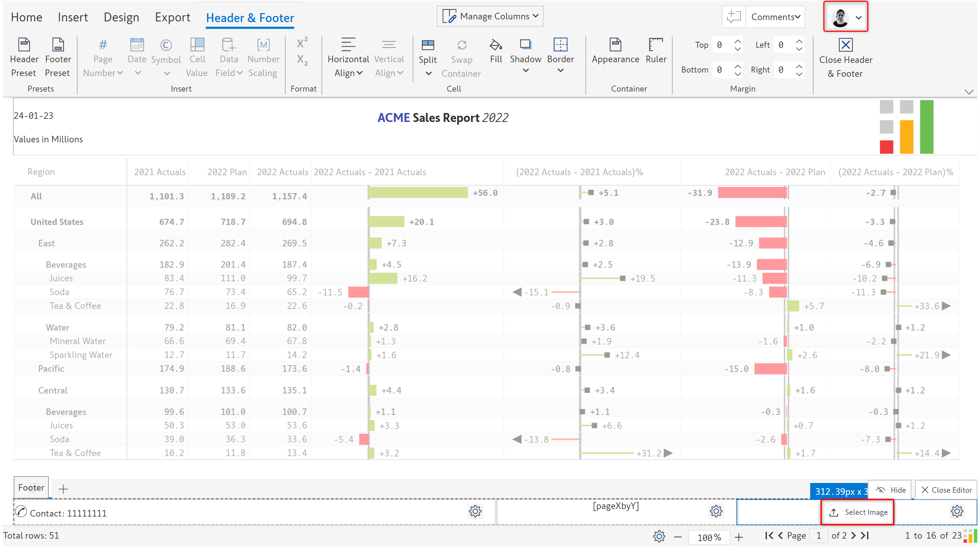
Task: Click the red color square in header
Action: (x=886, y=147)
